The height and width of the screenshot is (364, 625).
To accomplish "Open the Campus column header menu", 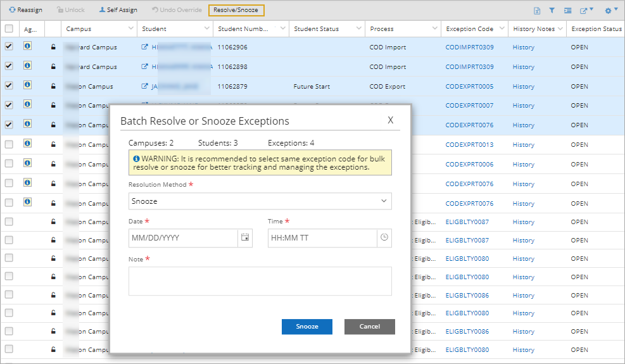I will coord(131,29).
